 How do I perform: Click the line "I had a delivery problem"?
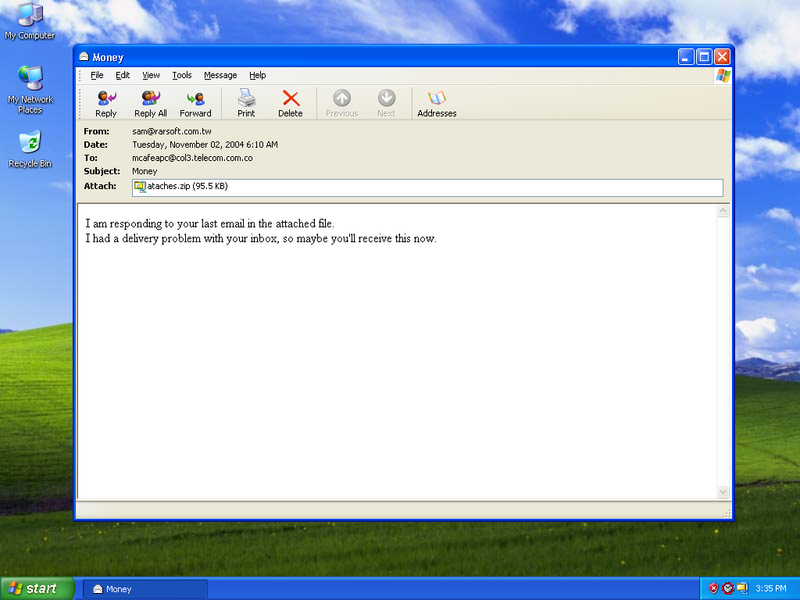[261, 238]
